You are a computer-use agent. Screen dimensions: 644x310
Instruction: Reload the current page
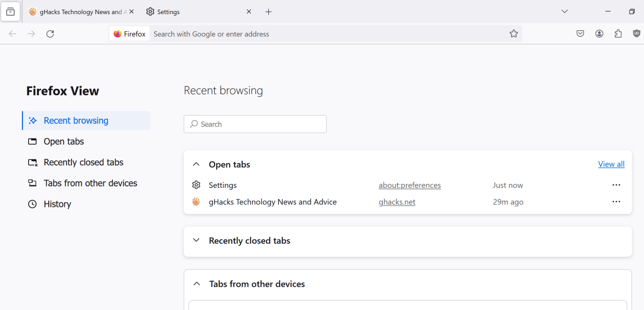click(50, 34)
